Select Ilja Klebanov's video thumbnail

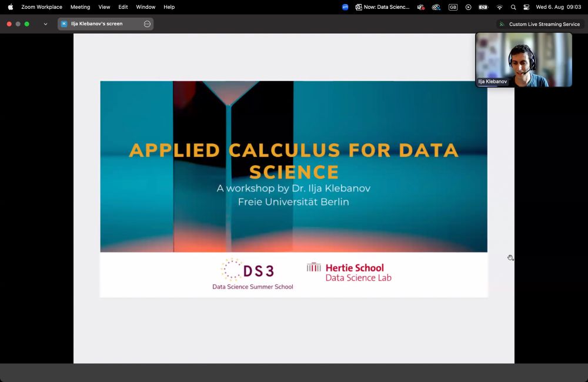pos(523,59)
